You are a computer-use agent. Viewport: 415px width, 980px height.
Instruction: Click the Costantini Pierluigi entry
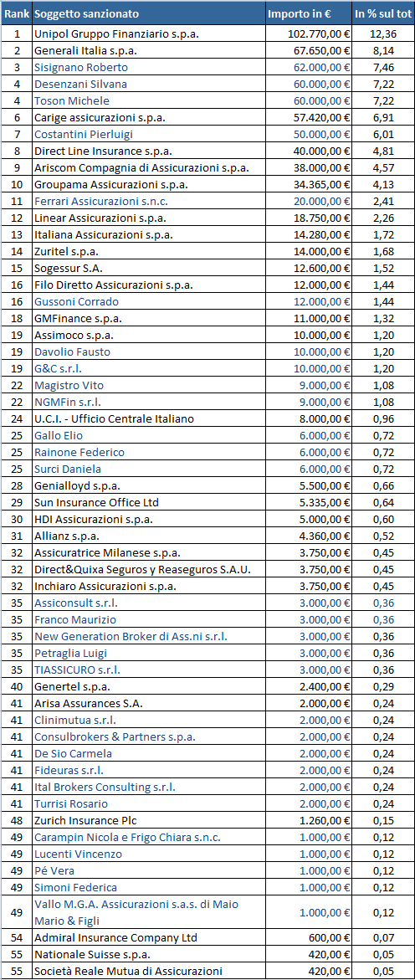(150, 135)
